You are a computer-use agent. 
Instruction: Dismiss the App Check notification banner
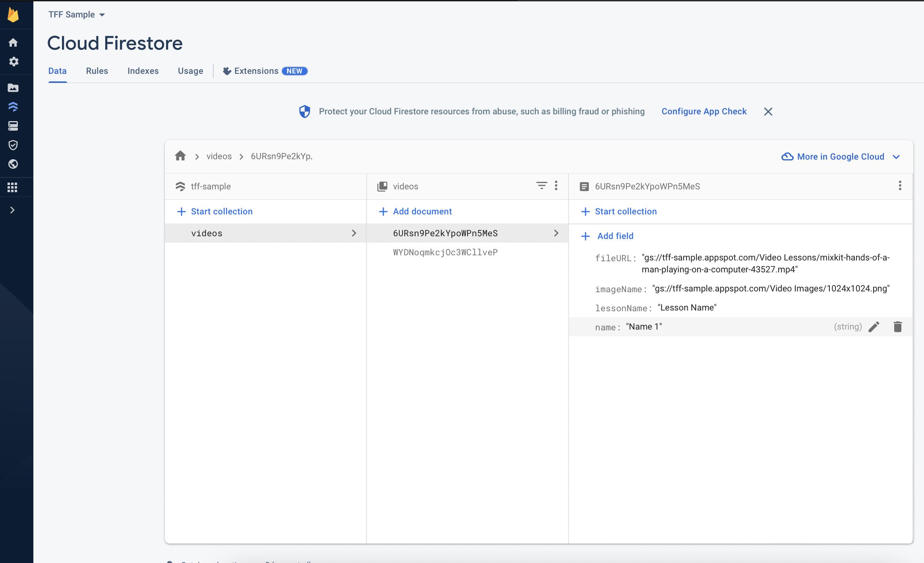(x=768, y=112)
